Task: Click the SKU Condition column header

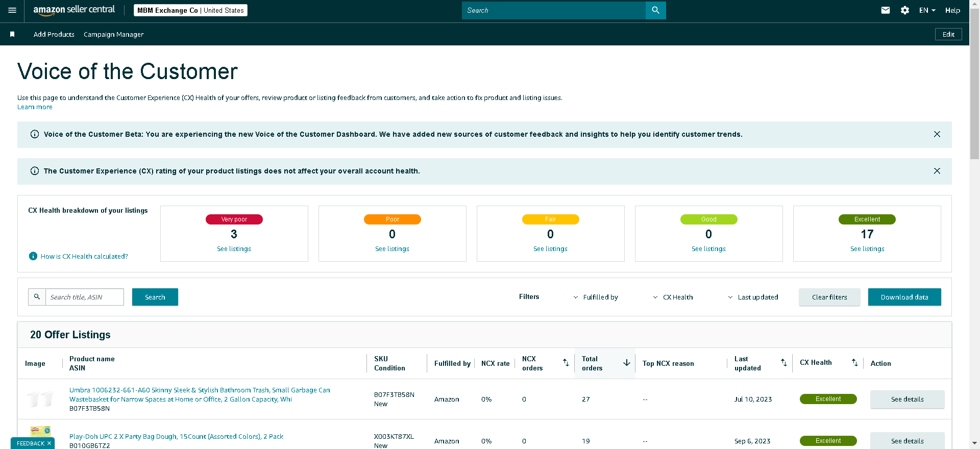Action: point(389,363)
